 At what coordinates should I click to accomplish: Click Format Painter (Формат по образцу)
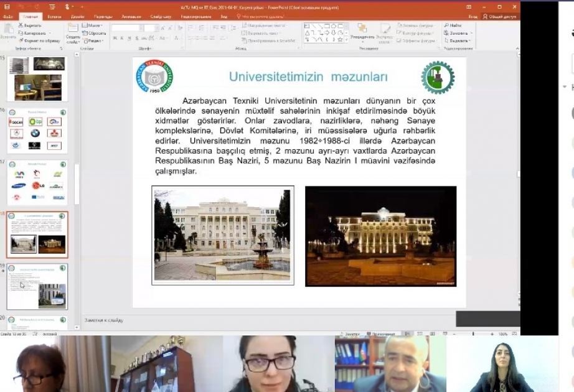(x=39, y=40)
